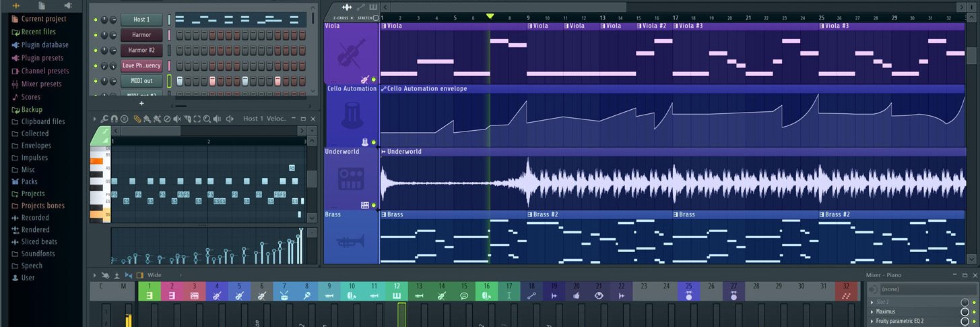Open the mixer menu arrow beside Wide

click(x=94, y=275)
